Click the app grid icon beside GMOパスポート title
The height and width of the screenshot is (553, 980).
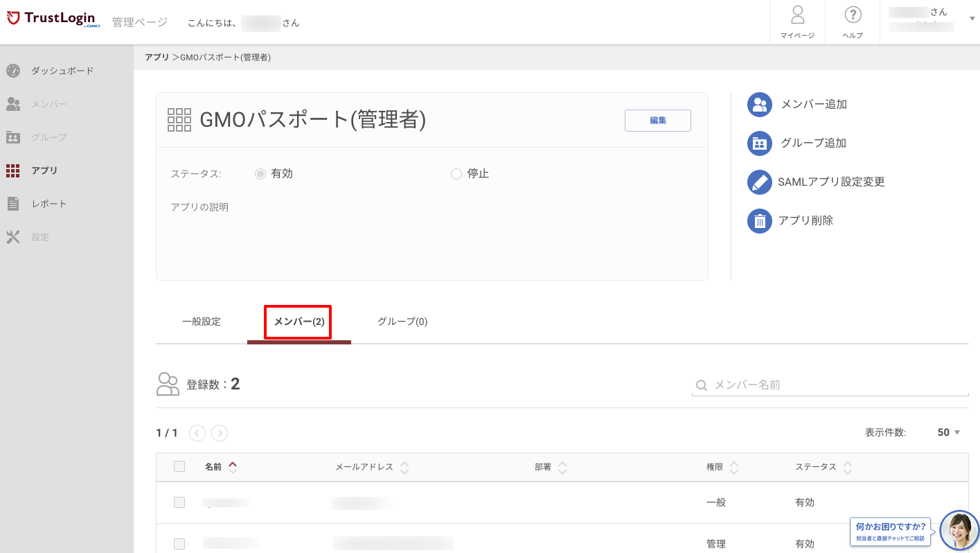click(179, 120)
